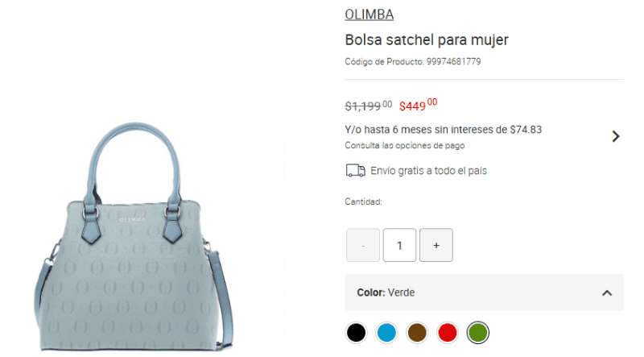Select the black color swatch
This screenshot has height=357, width=644.
click(356, 333)
